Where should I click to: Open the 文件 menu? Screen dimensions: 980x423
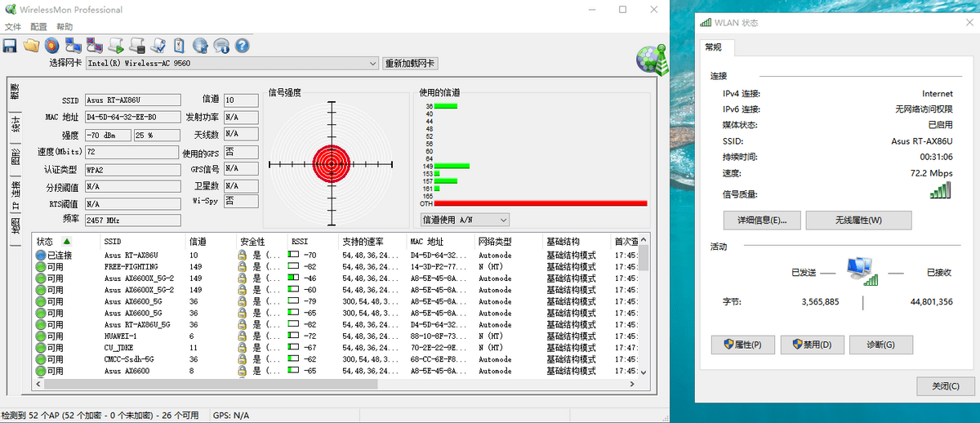[x=13, y=27]
